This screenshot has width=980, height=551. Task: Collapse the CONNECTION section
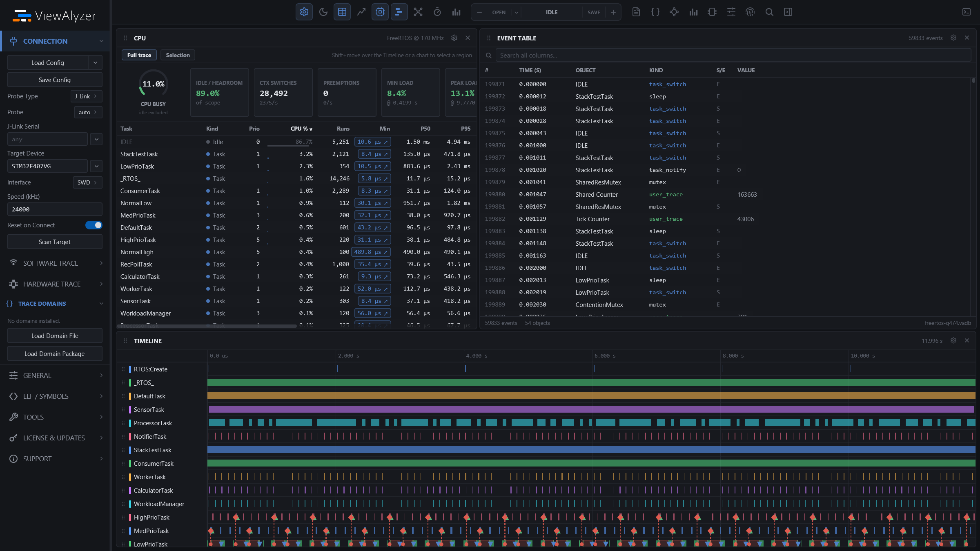(x=56, y=41)
